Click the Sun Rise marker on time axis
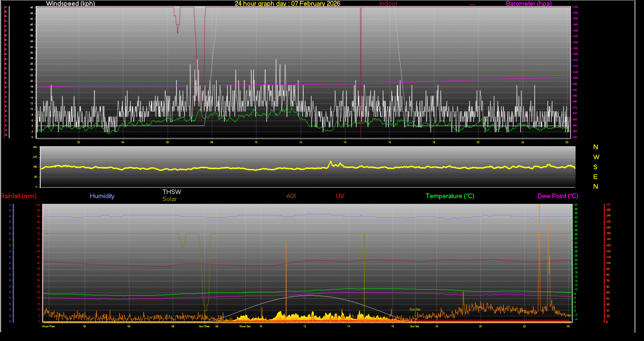The width and height of the screenshot is (644, 341). tap(204, 326)
